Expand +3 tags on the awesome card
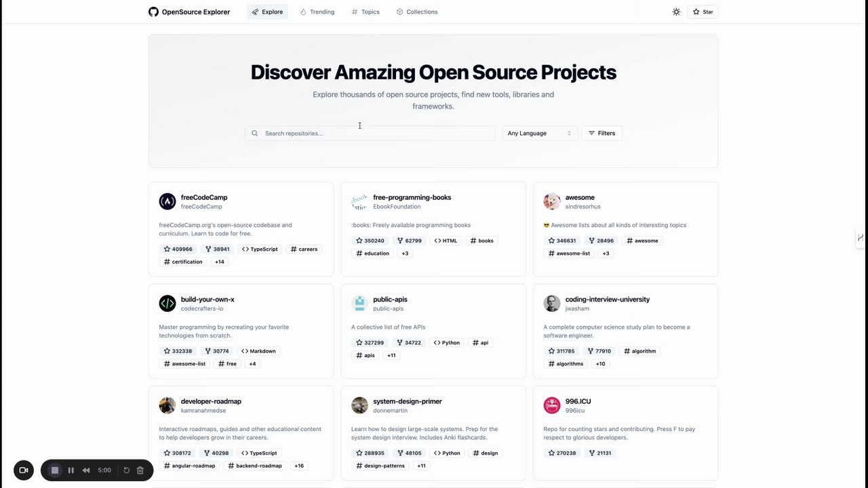Screen dimensions: 868x488 [x=606, y=253]
